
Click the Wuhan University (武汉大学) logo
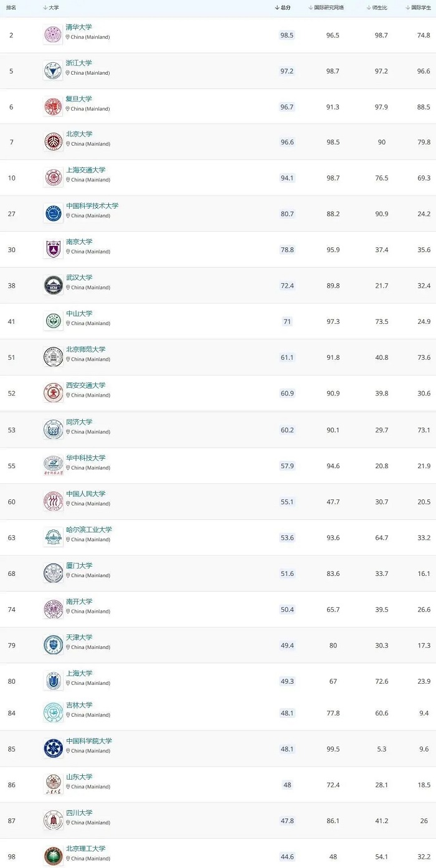54,285
